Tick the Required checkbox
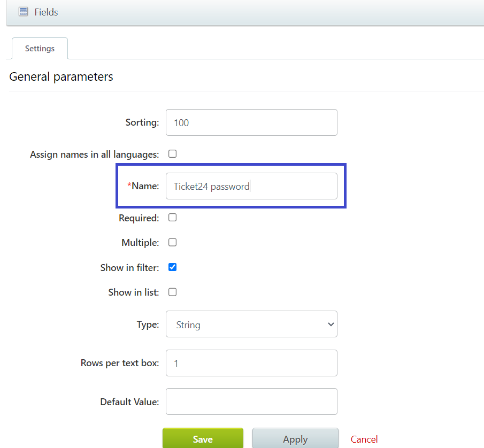 [172, 218]
